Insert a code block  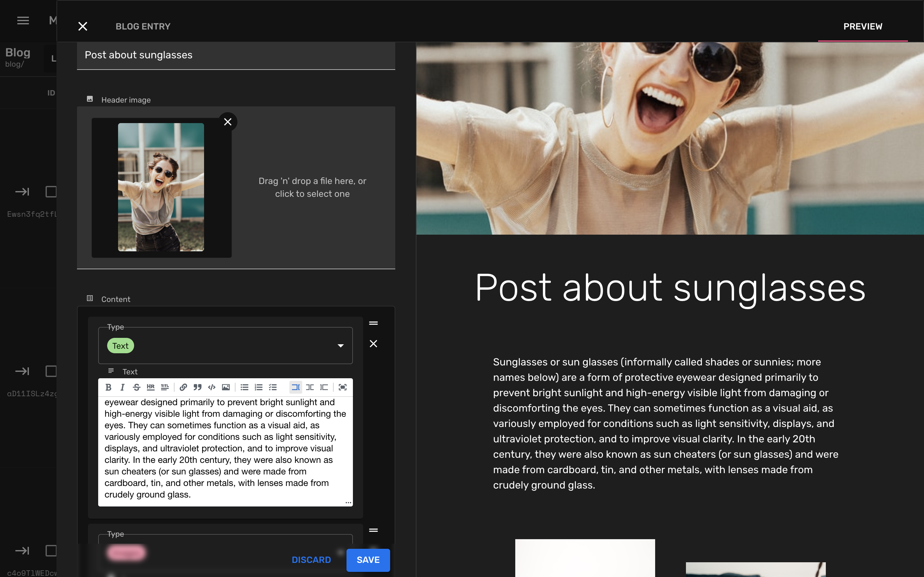pos(211,387)
